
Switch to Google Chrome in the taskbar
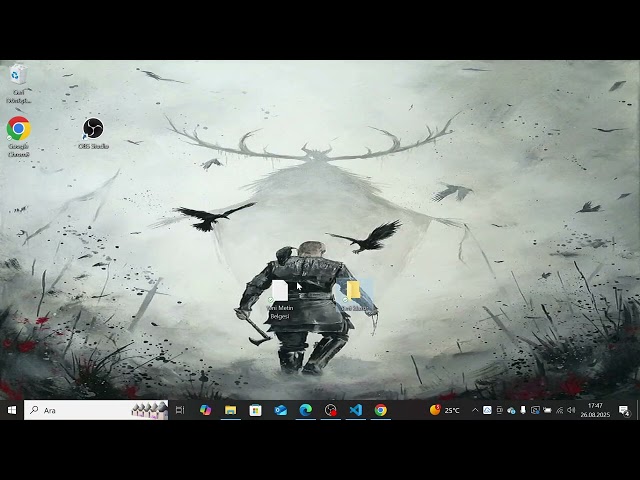point(381,410)
